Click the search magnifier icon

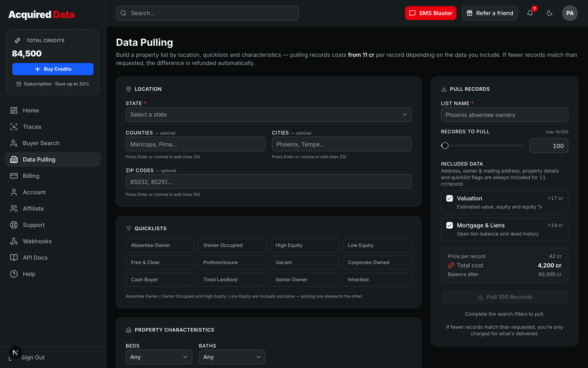(x=124, y=13)
